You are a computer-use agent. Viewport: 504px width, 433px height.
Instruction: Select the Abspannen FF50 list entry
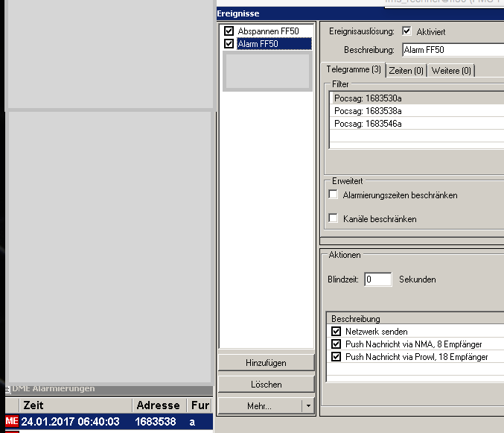[268, 31]
